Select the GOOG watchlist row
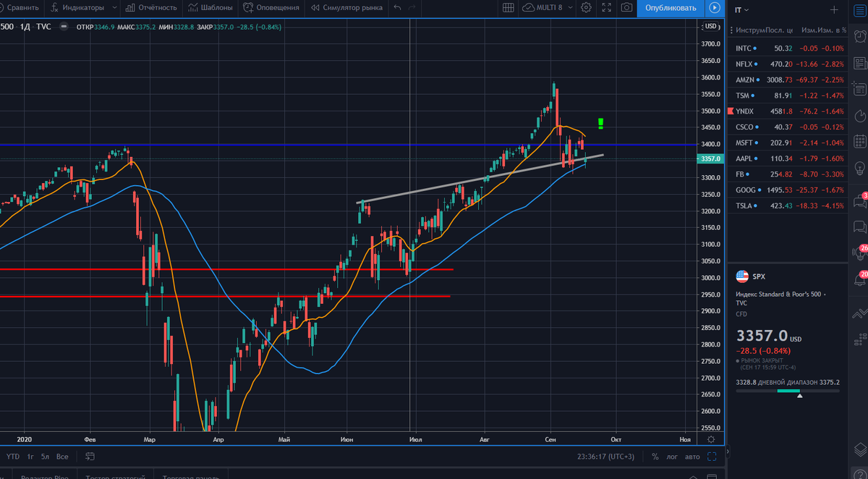 (786, 190)
